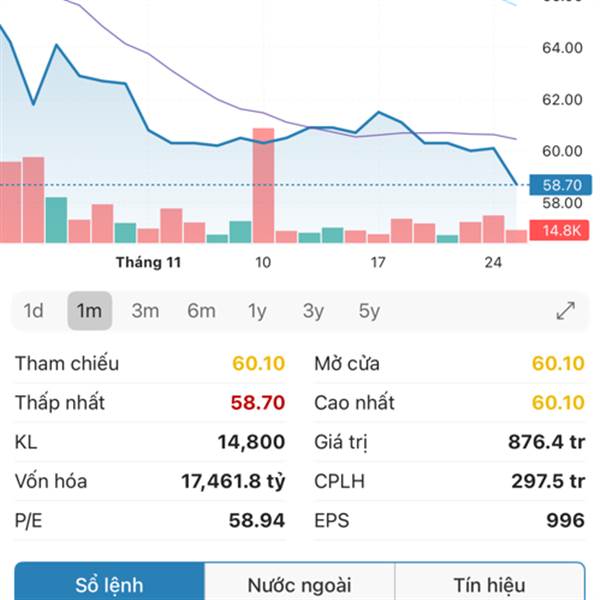Select the 1d time range
The image size is (600, 600).
coord(34,311)
